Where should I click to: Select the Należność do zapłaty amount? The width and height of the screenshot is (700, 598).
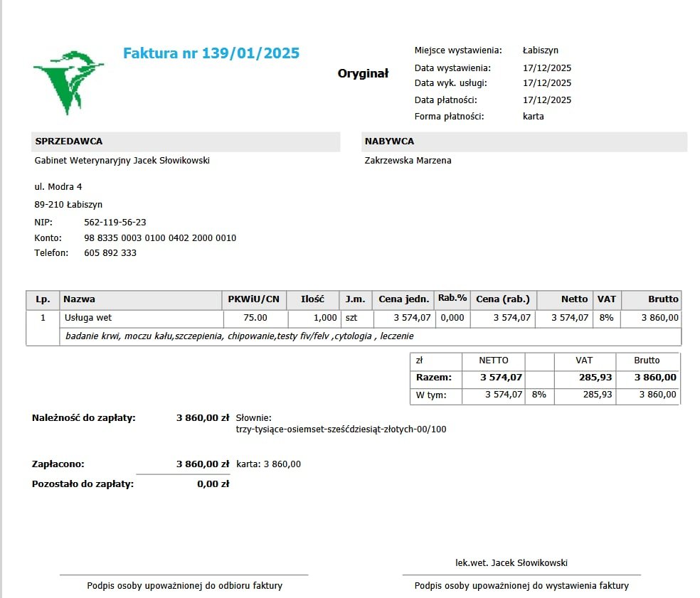pyautogui.click(x=203, y=418)
